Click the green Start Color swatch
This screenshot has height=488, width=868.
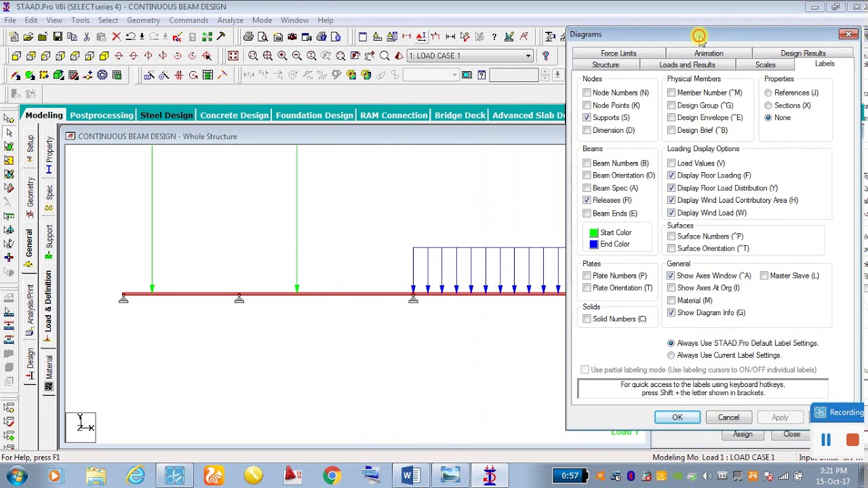tap(594, 232)
